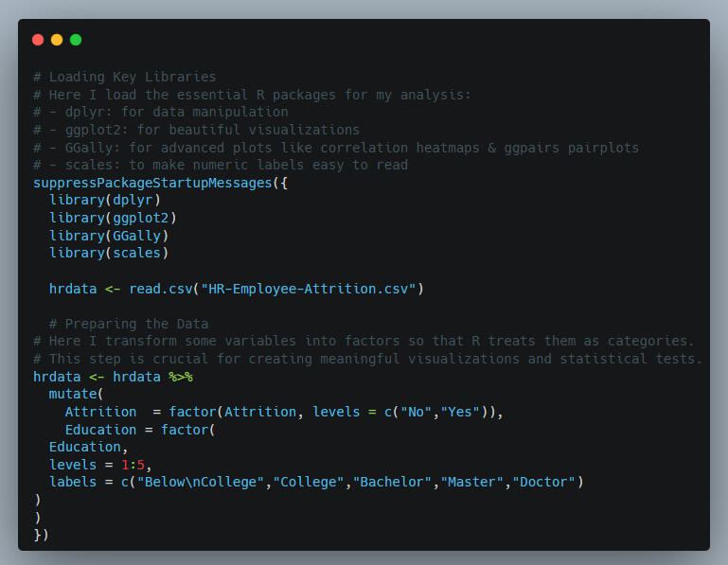Click the yellow minimize window dot
The height and width of the screenshot is (565, 728).
[x=57, y=40]
